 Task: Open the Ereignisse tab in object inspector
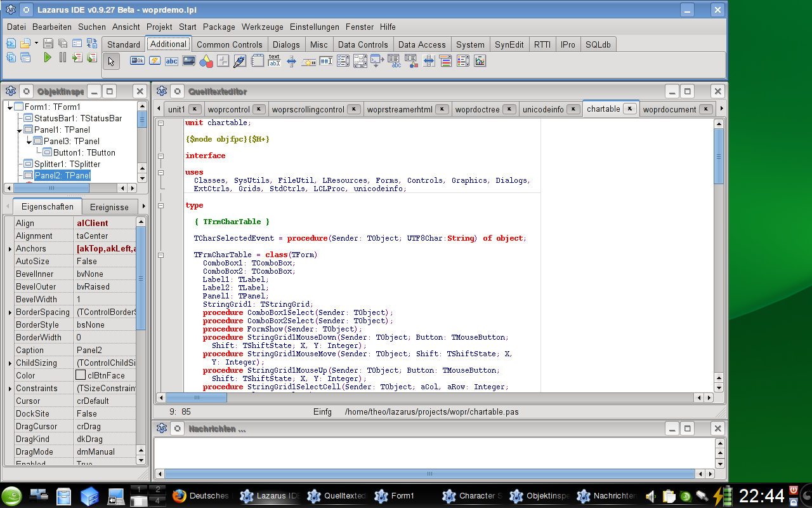(x=109, y=207)
